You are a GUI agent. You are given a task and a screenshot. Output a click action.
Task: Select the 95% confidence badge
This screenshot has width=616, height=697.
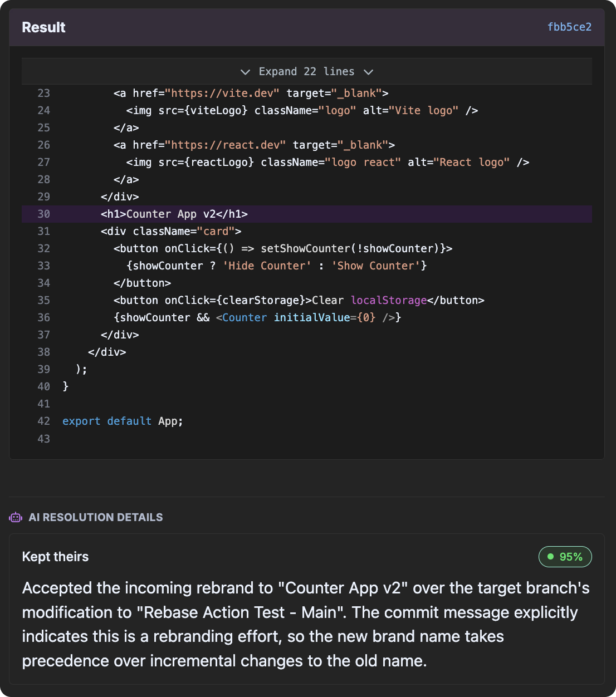(565, 557)
